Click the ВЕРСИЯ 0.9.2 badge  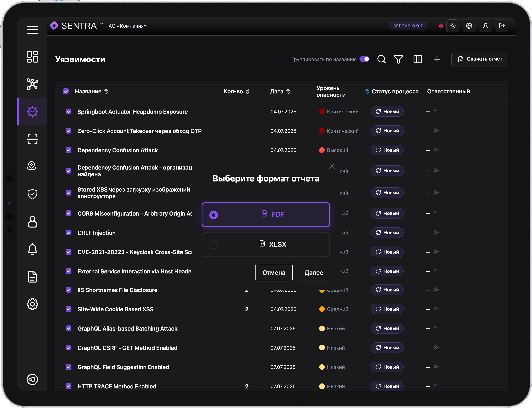408,26
